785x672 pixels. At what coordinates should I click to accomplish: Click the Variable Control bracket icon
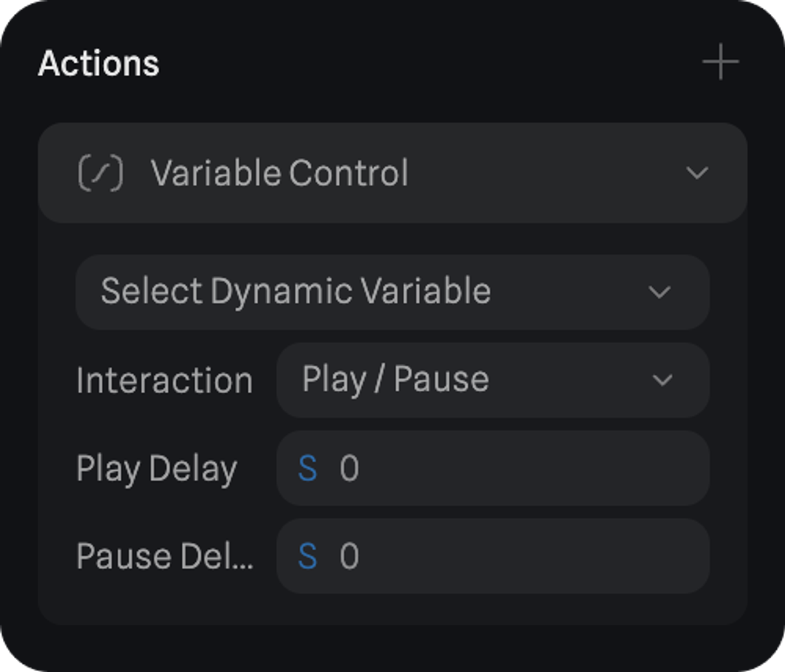[101, 173]
